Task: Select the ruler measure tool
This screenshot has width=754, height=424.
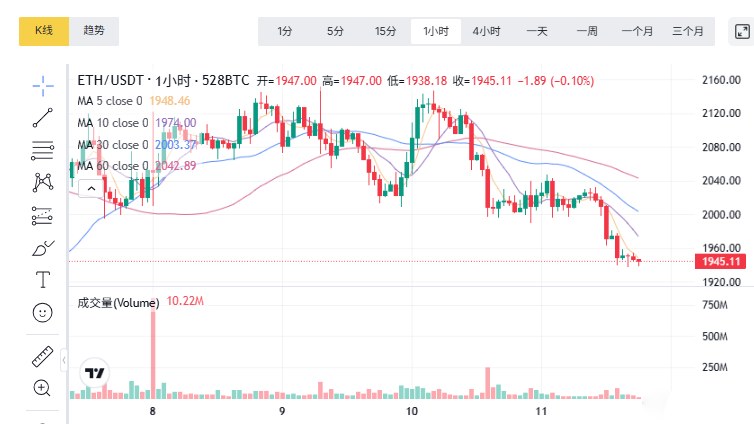Action: [x=43, y=355]
